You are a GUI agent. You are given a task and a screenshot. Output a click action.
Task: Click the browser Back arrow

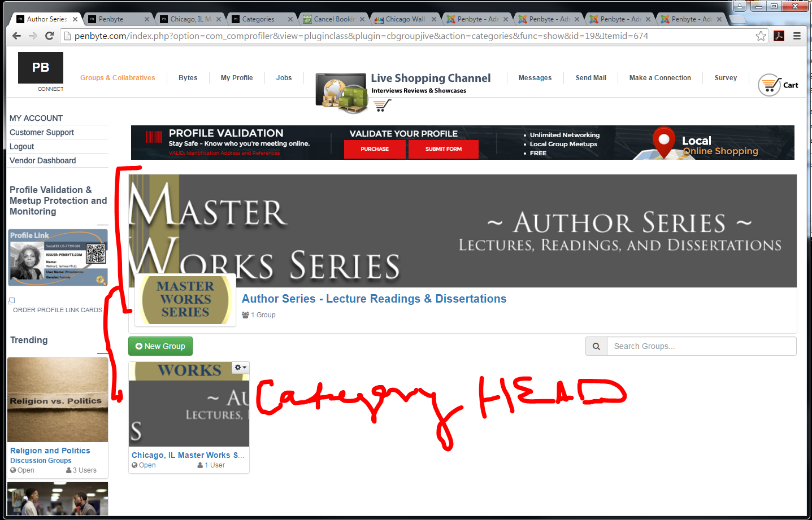coord(17,36)
